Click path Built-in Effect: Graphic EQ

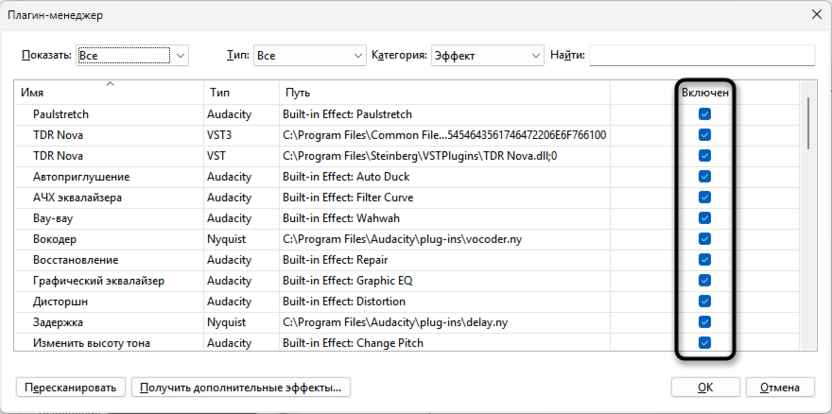pos(347,281)
